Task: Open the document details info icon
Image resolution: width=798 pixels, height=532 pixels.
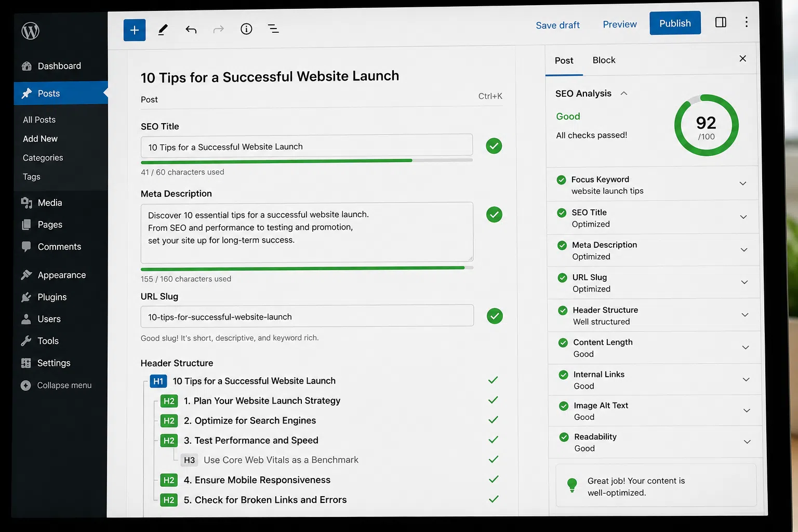Action: pos(246,29)
